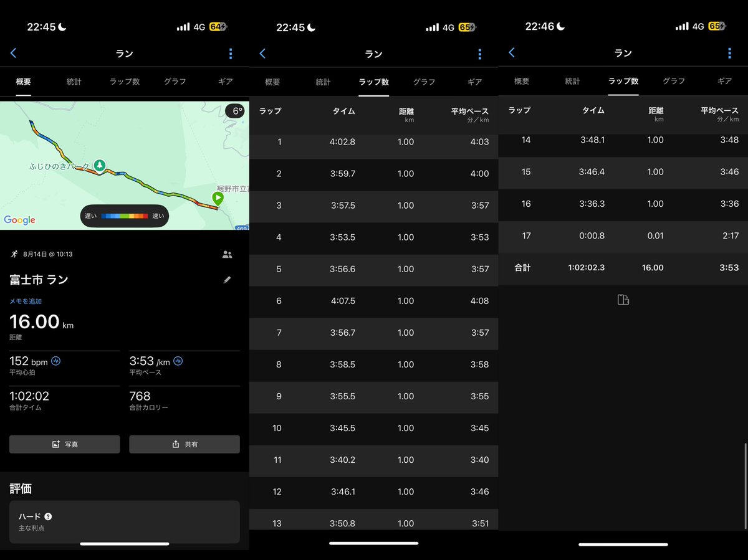Select 統計 tab on laps 14-17 screen
748x560 pixels.
(x=573, y=81)
